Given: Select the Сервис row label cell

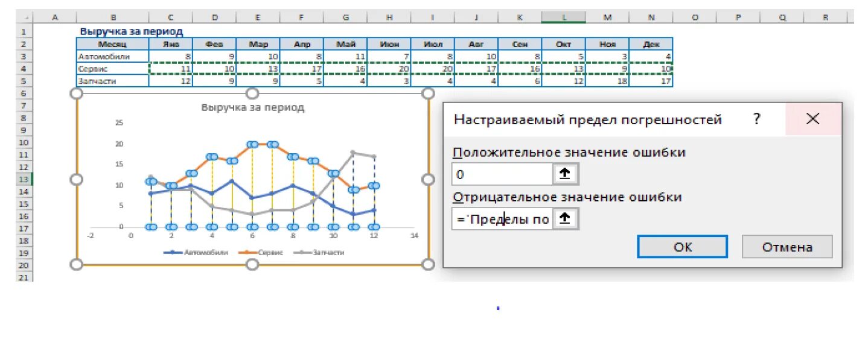Looking at the screenshot, I should 113,69.
